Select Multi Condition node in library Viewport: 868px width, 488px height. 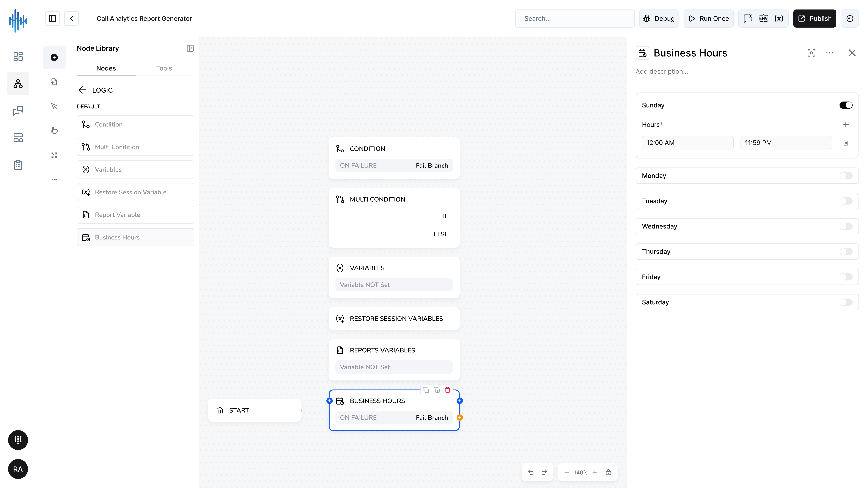(135, 147)
